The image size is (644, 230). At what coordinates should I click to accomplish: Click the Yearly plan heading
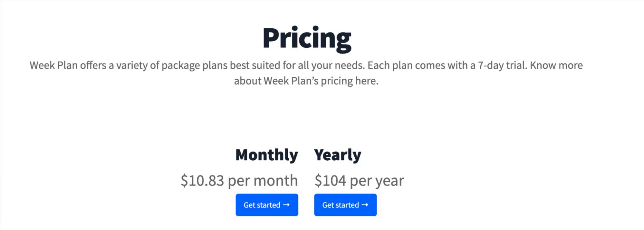click(338, 155)
